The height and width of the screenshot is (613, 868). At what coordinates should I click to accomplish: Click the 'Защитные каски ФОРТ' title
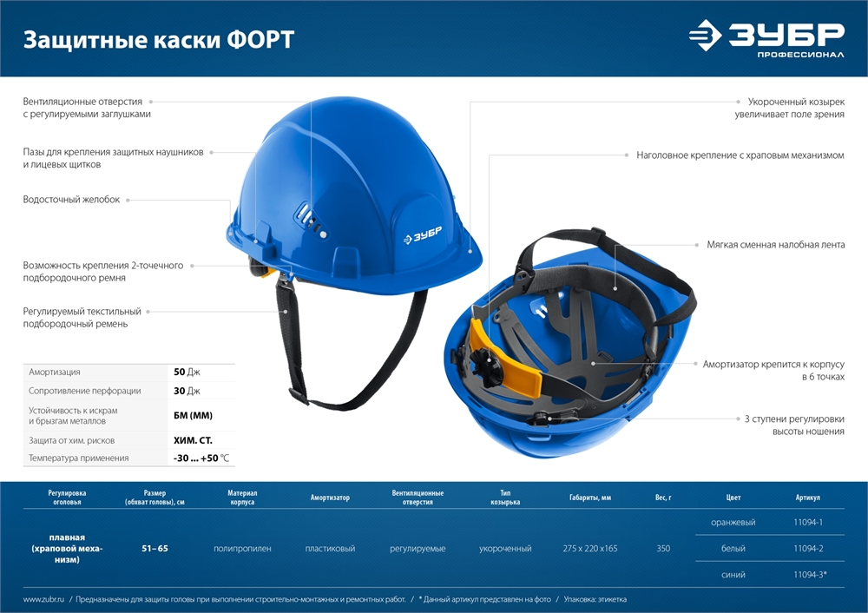[x=158, y=40]
